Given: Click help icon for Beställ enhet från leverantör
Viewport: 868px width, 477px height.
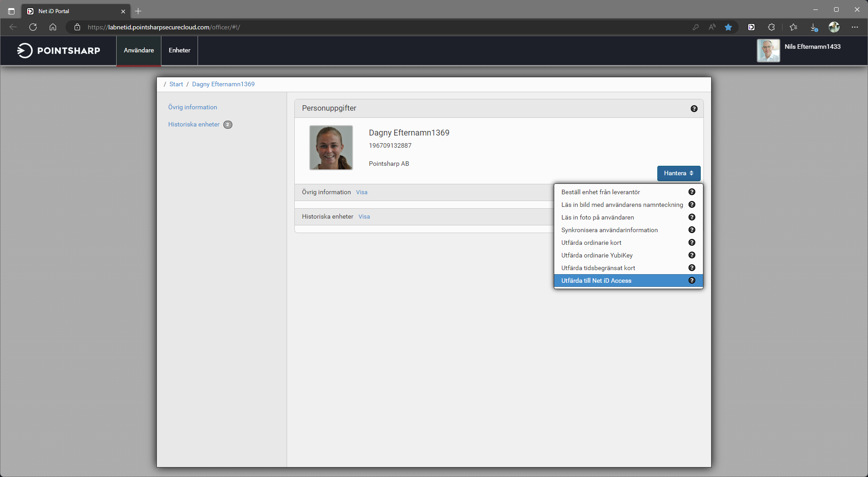Looking at the screenshot, I should (x=692, y=192).
